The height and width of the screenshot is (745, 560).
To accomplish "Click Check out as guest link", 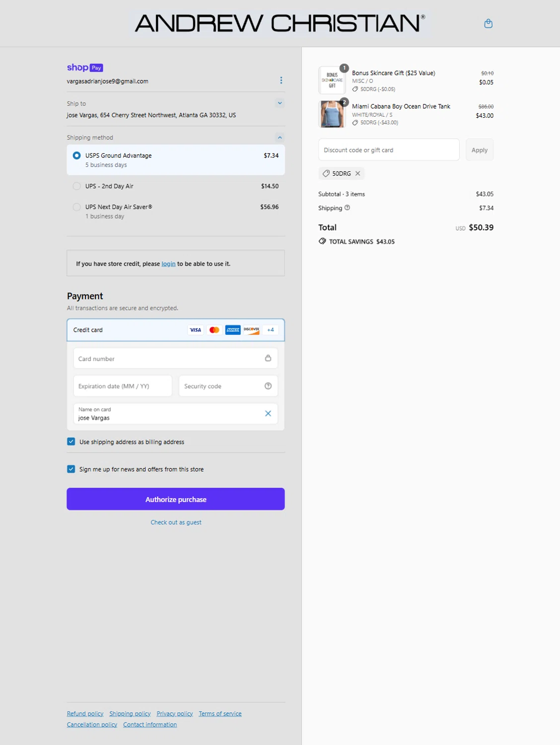I will (176, 522).
